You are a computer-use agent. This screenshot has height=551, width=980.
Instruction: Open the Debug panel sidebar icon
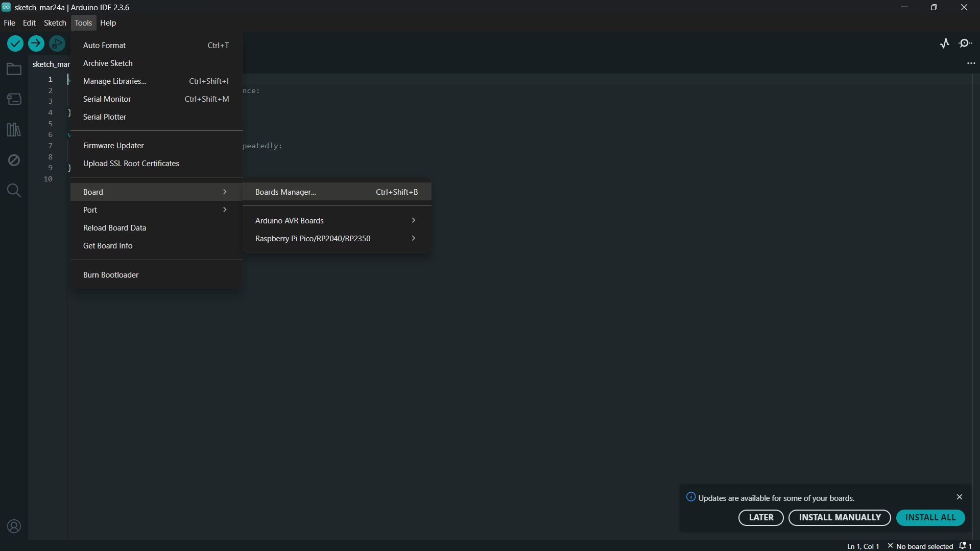click(14, 160)
